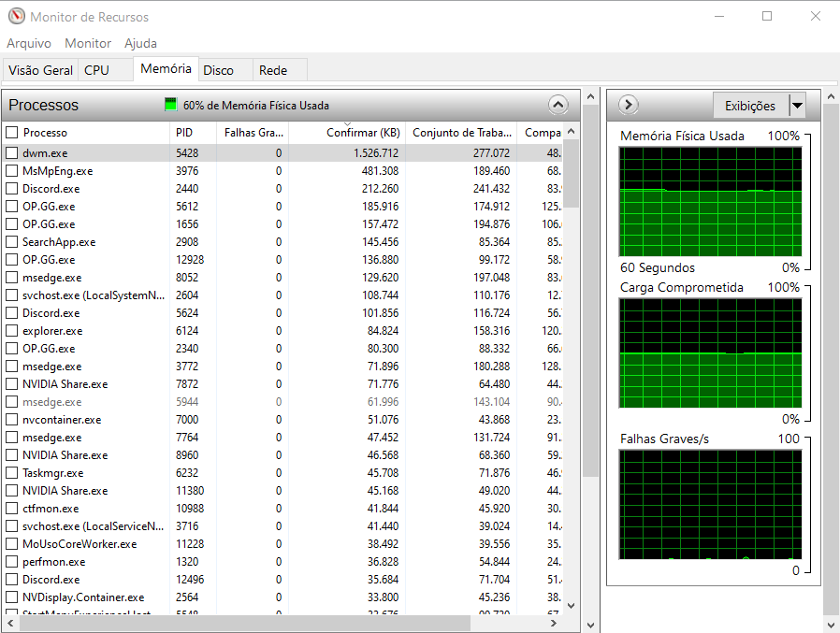Select the greyed msedge.exe PID 5944 row
840x633 pixels.
[x=284, y=402]
